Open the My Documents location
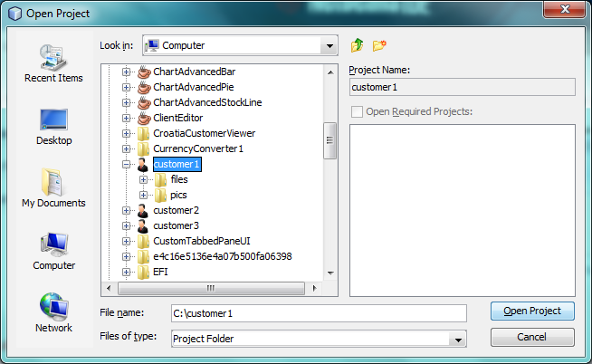This screenshot has height=364, width=592. tap(53, 188)
